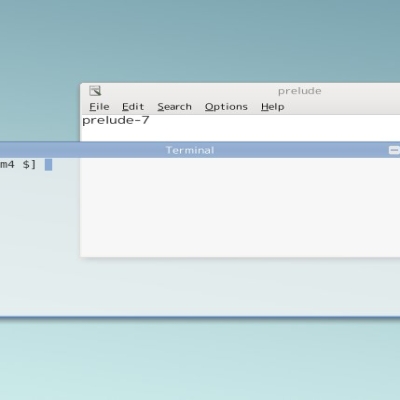Open the Options menu in prelude window
Image resolution: width=400 pixels, height=400 pixels.
(x=226, y=107)
